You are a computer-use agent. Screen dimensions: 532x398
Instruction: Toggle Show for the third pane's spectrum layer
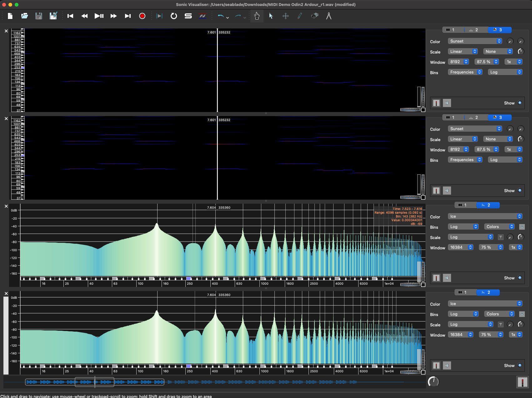[520, 278]
